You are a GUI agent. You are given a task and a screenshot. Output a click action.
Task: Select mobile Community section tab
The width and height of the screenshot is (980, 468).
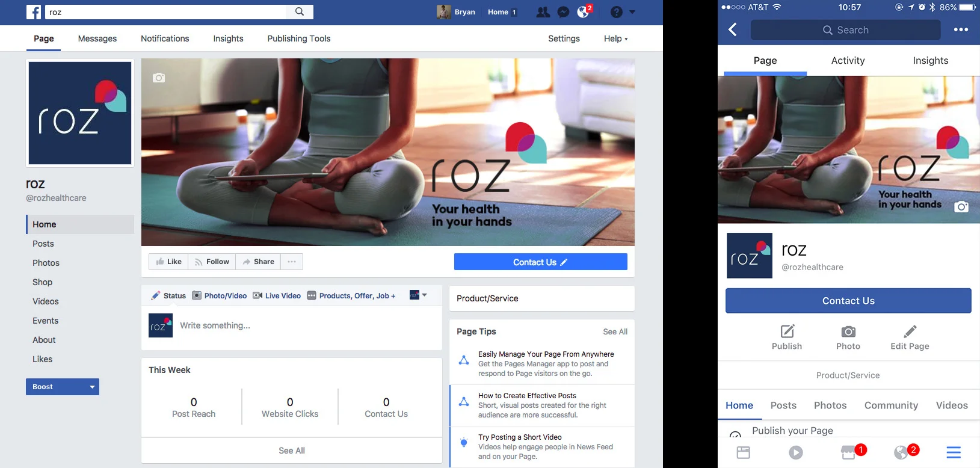click(891, 405)
